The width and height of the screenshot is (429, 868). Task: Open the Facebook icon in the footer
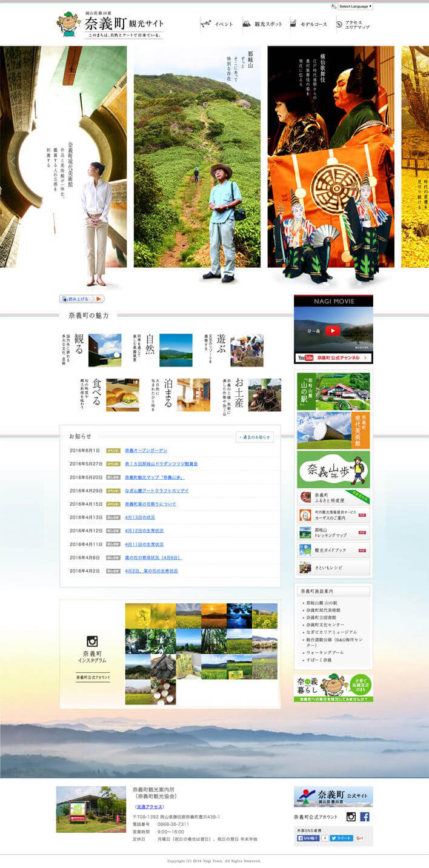[x=365, y=817]
